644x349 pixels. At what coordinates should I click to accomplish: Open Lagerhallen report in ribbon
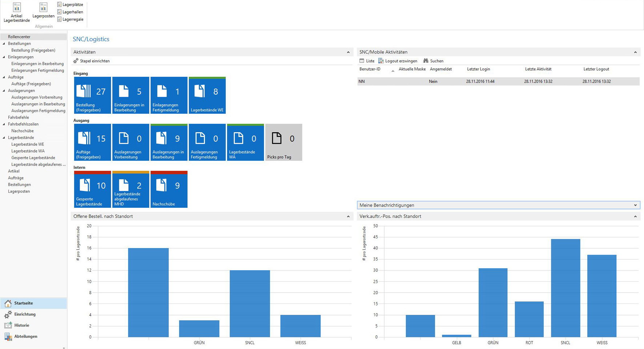coord(70,12)
